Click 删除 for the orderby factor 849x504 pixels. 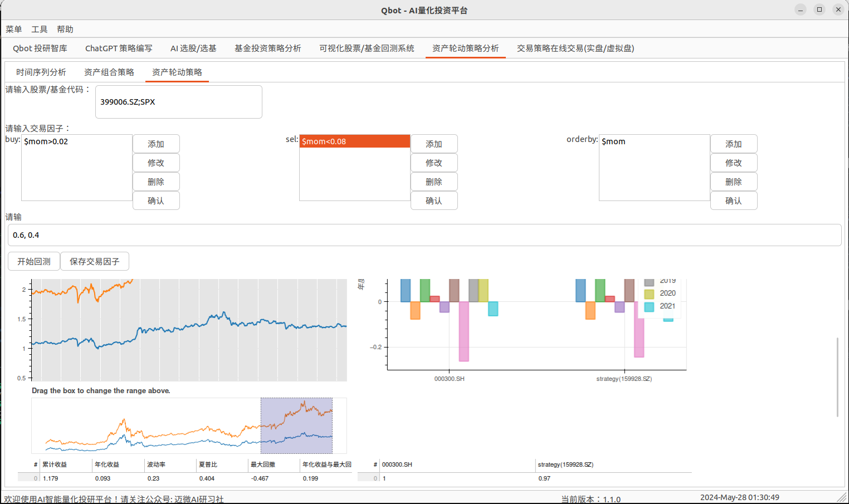[x=734, y=181]
